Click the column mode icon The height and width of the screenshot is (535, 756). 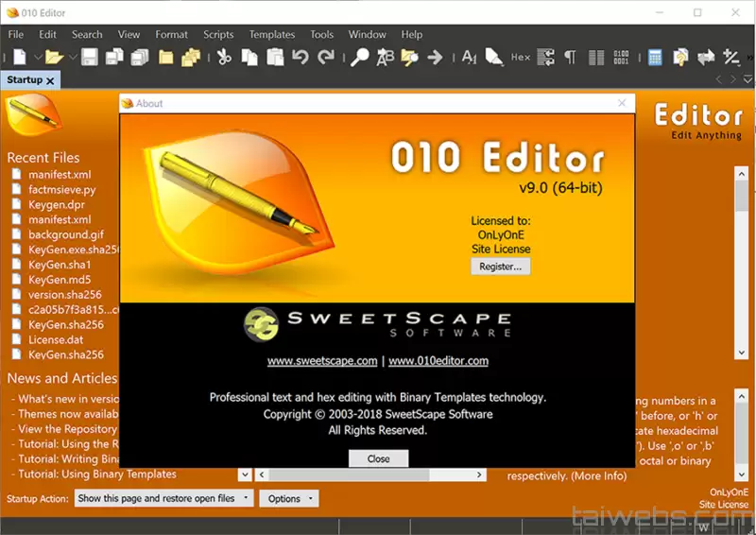(x=596, y=58)
